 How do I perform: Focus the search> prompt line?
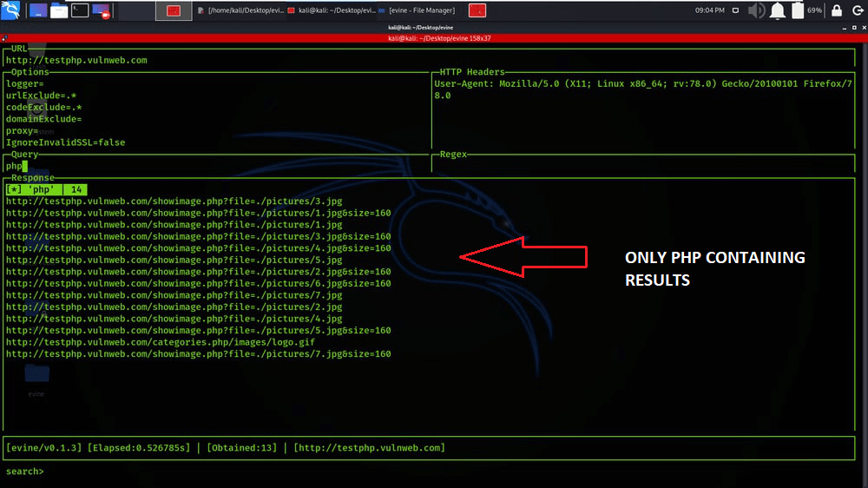(25, 472)
